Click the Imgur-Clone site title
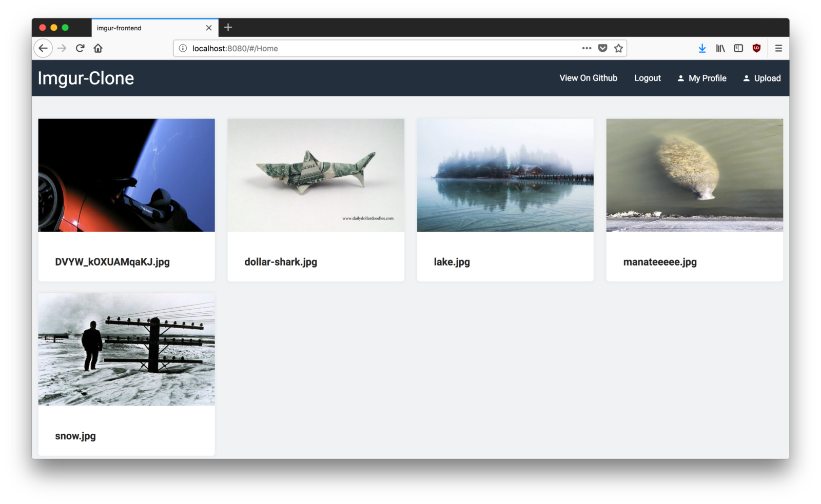The height and width of the screenshot is (504, 821). (x=86, y=78)
